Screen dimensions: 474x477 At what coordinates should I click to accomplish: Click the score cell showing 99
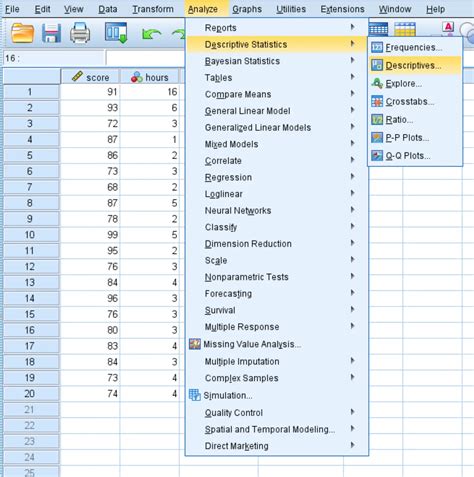(x=90, y=235)
